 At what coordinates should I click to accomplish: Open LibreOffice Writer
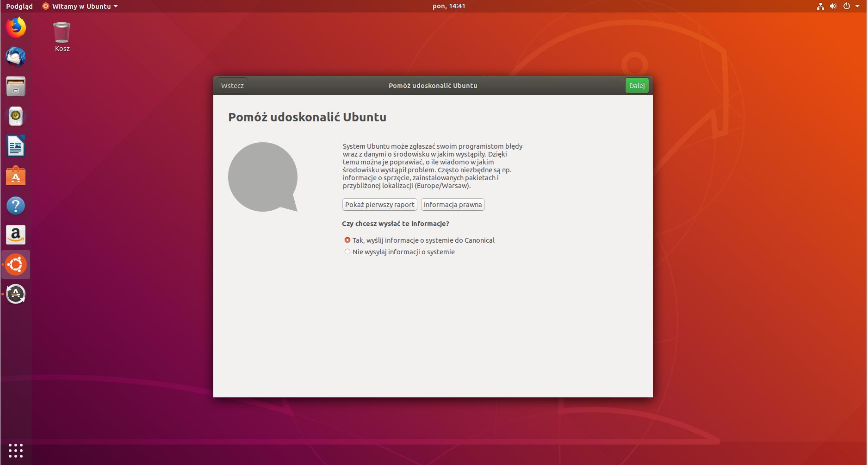click(15, 146)
